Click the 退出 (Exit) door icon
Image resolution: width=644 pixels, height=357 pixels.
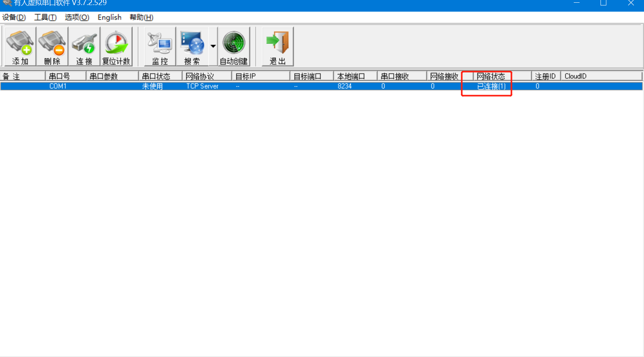[x=278, y=46]
